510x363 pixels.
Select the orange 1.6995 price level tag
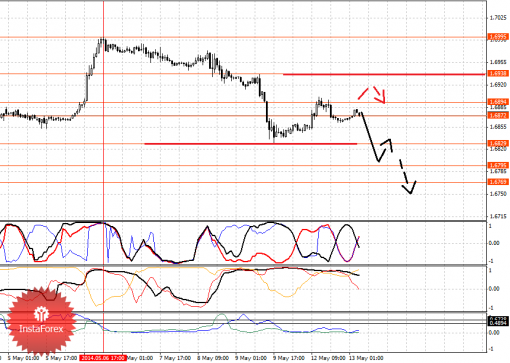click(498, 37)
